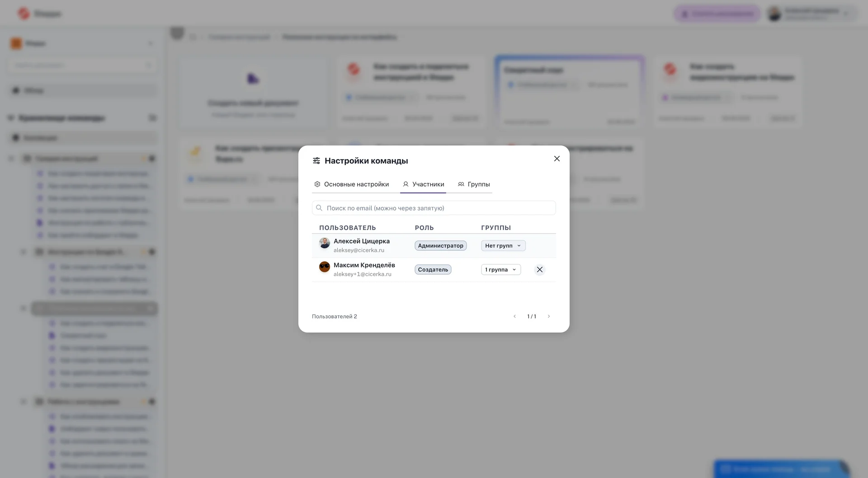The height and width of the screenshot is (478, 868).
Task: Click the 1 / 1 page indicator
Action: [x=532, y=316]
